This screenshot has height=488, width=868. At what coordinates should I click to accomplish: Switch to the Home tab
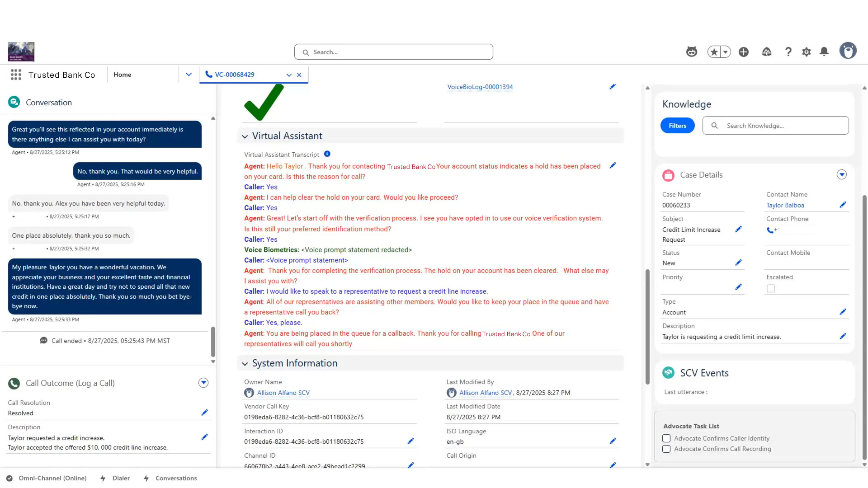click(122, 75)
